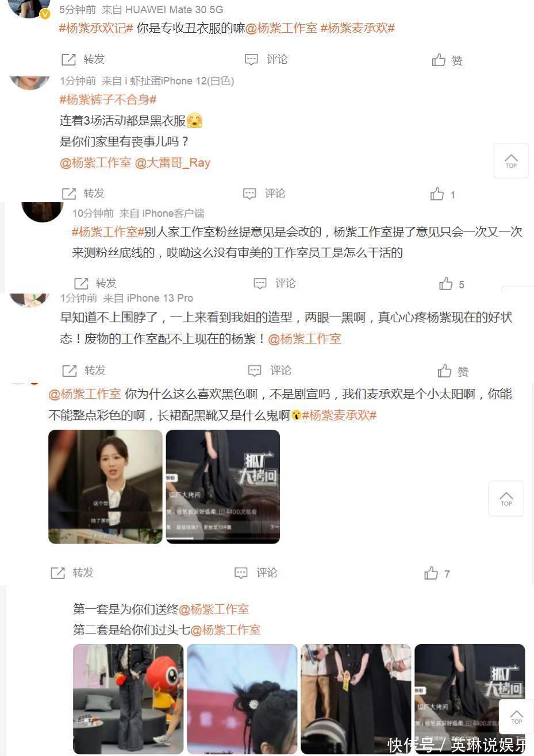
Task: Open the 抓厂大拷问 video thumbnail beside it
Action: (x=223, y=487)
